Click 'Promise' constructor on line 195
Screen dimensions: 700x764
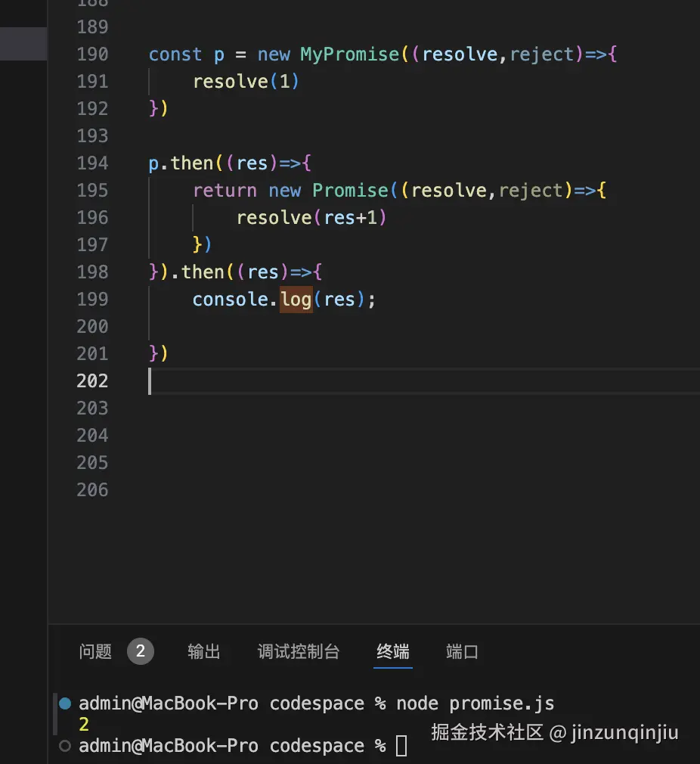350,190
